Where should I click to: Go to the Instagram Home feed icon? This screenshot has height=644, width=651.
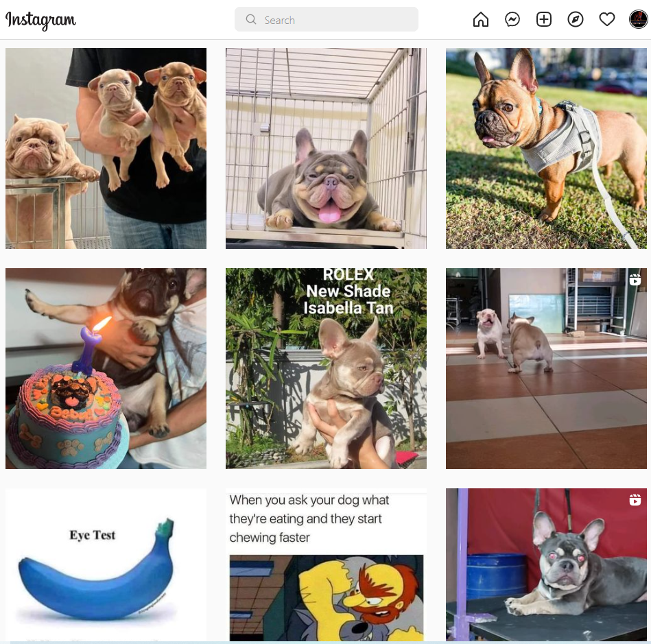coord(481,19)
